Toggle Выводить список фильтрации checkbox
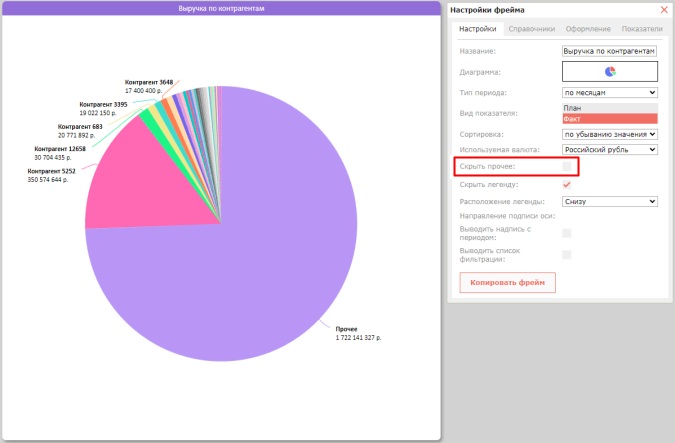Screen dimensions: 675x443 (567, 254)
